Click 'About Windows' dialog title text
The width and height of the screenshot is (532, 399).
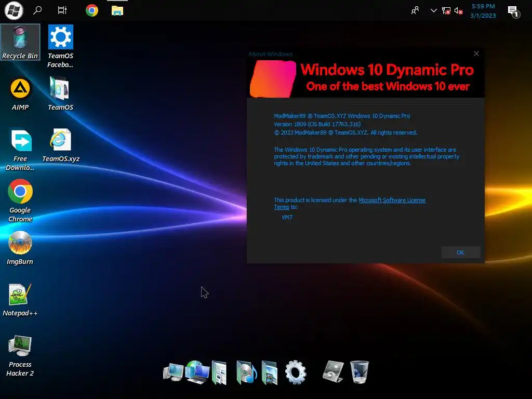pos(270,54)
